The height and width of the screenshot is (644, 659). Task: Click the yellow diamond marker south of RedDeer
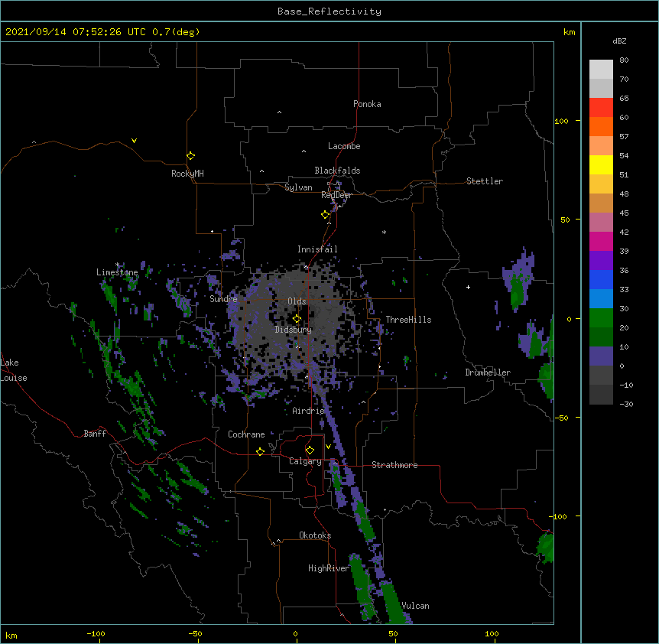tap(325, 215)
